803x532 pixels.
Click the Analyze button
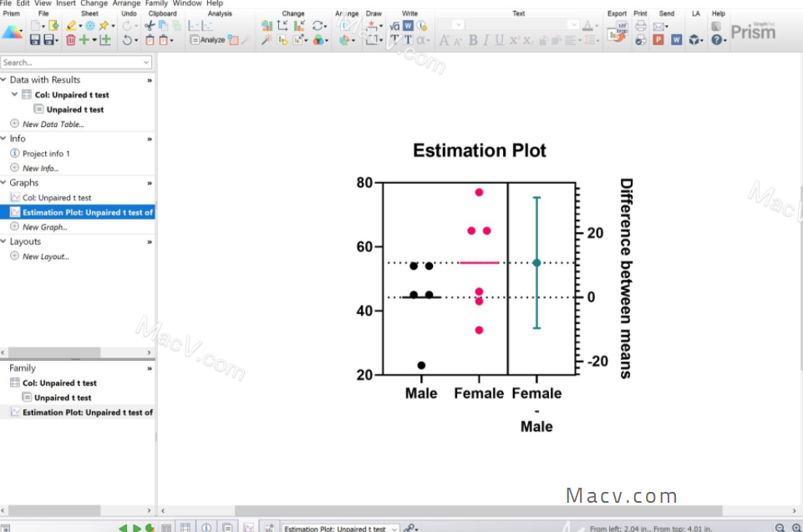click(207, 40)
